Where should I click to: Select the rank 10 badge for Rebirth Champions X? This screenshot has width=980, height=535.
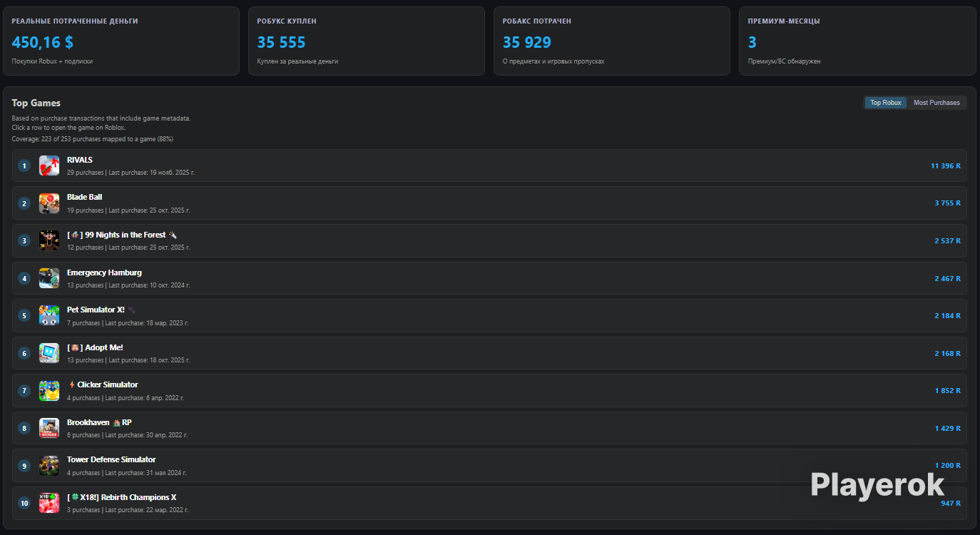[24, 503]
